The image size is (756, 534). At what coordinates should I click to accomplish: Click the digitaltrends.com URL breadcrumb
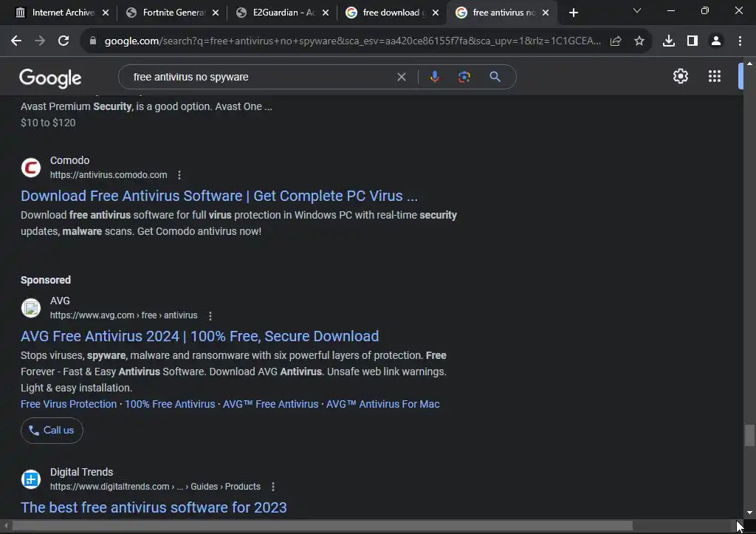[x=155, y=487]
